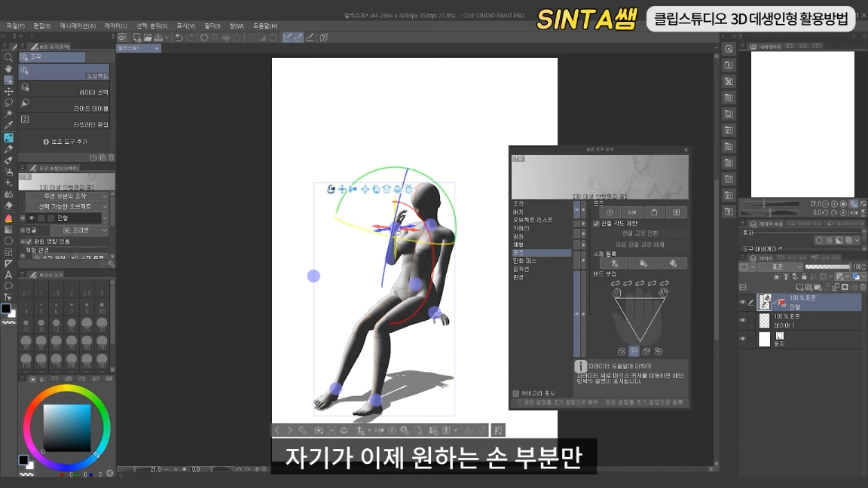The width and height of the screenshot is (868, 488).
Task: Expand the 앵글 plus expander
Action: pyautogui.click(x=23, y=230)
